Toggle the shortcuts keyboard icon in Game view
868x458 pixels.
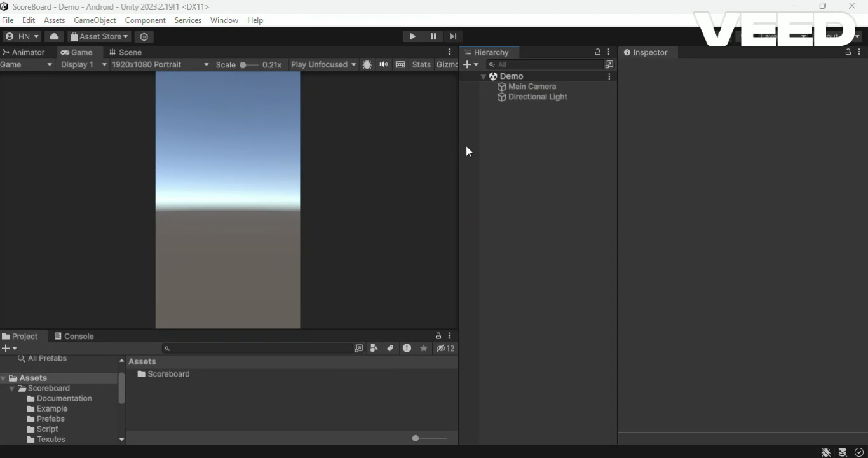point(400,64)
